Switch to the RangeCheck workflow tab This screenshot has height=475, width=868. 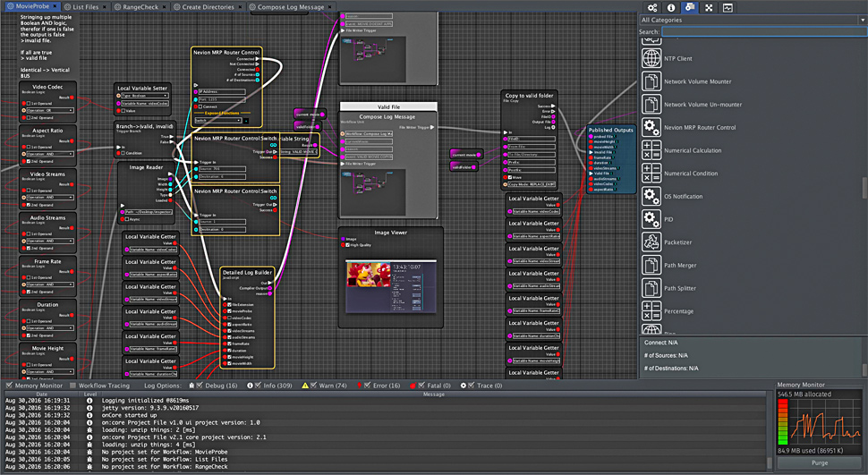140,6
